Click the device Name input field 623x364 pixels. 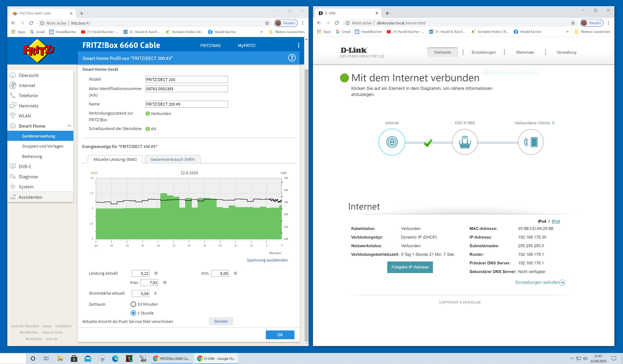pyautogui.click(x=186, y=104)
